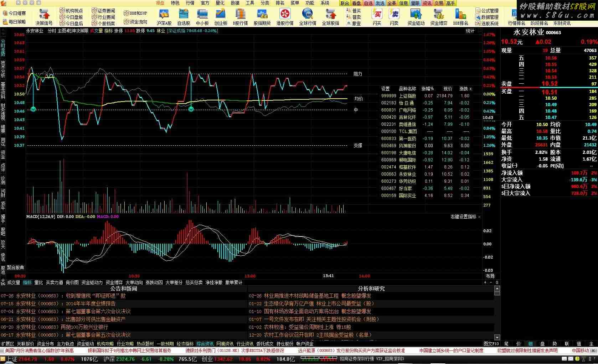598x364 pixels.
Task: Click the 闪买 flash buy icon
Action: click(x=377, y=17)
